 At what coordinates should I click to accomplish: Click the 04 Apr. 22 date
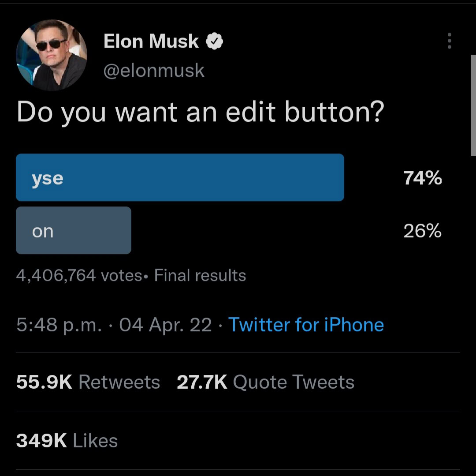point(165,325)
